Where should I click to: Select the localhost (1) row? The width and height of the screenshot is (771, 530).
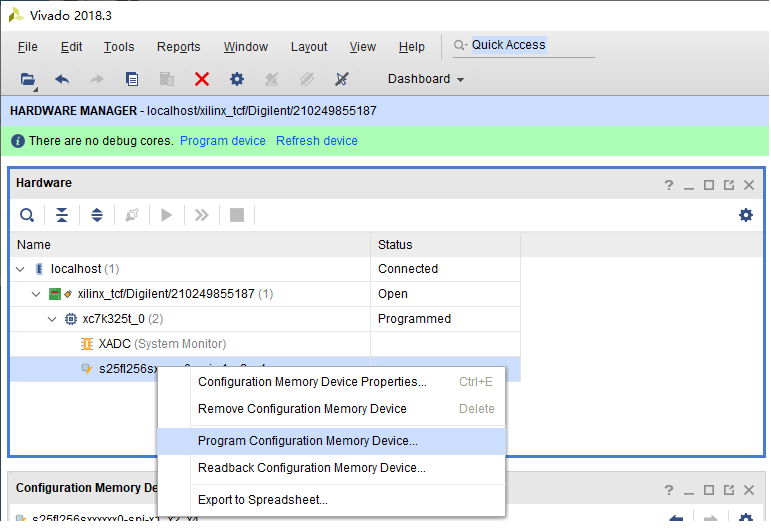click(x=265, y=269)
